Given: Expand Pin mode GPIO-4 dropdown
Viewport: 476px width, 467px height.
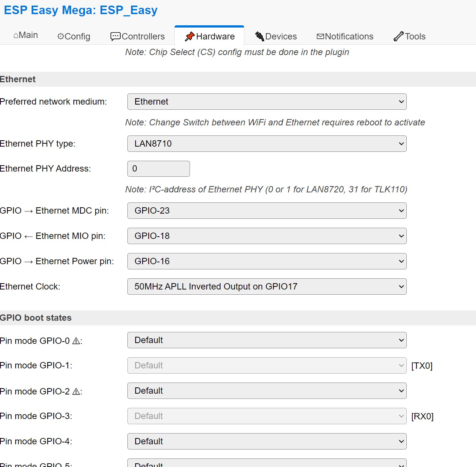Looking at the screenshot, I should point(267,441).
